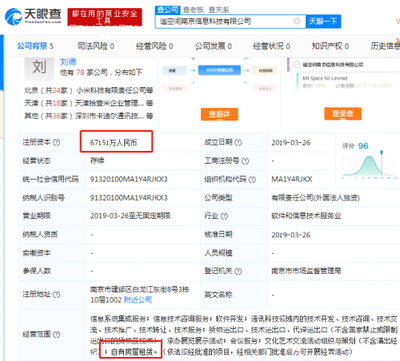Click the 78 companies count
The image size is (400, 361).
[80, 72]
